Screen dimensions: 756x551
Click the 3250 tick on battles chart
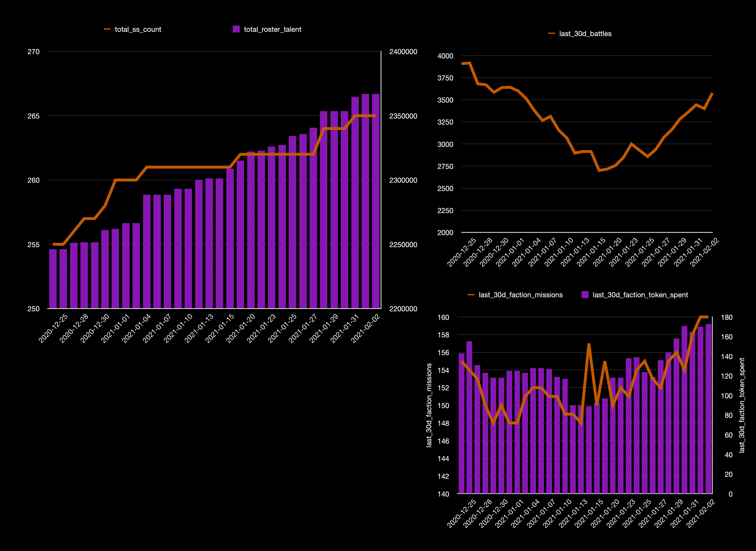(x=445, y=122)
